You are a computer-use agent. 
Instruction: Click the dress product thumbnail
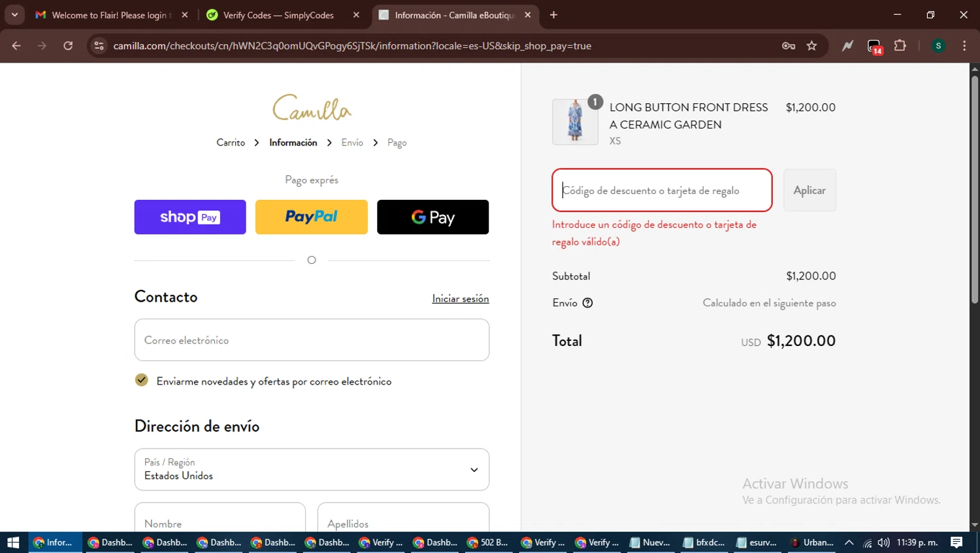click(x=575, y=122)
